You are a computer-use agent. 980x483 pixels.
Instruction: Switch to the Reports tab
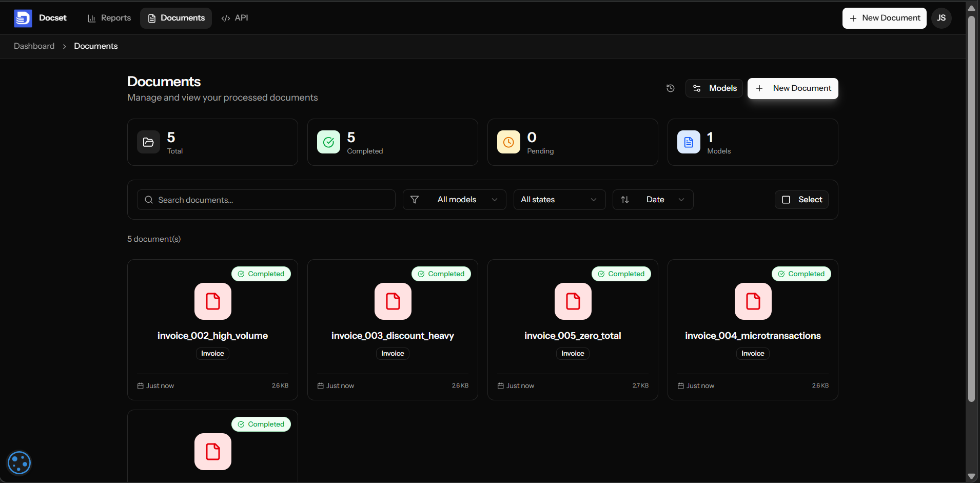[x=109, y=17]
